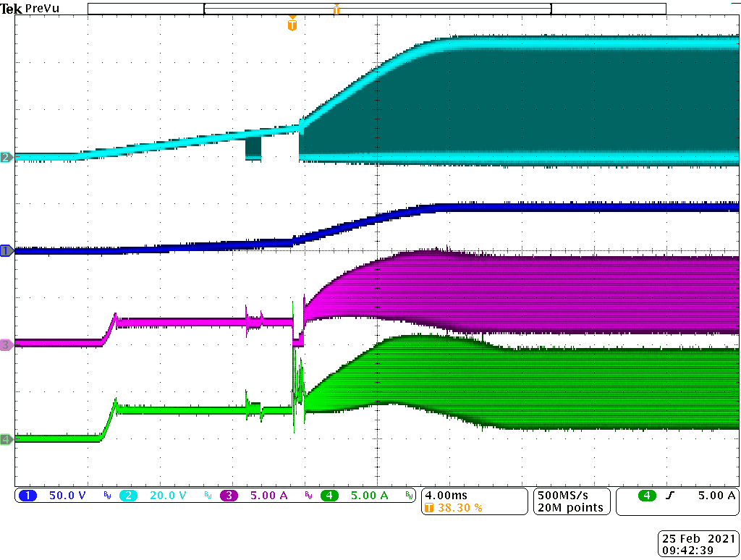Image resolution: width=741 pixels, height=560 pixels.
Task: Click the green trigger source 4 badge
Action: coord(645,496)
